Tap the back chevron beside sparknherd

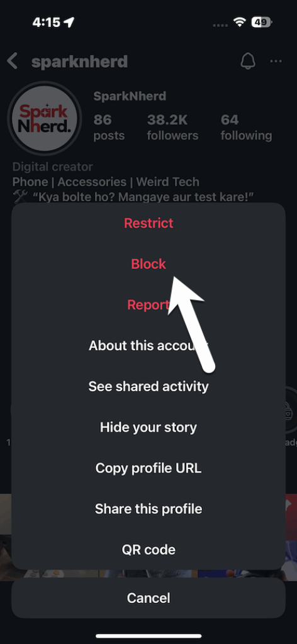pyautogui.click(x=13, y=62)
